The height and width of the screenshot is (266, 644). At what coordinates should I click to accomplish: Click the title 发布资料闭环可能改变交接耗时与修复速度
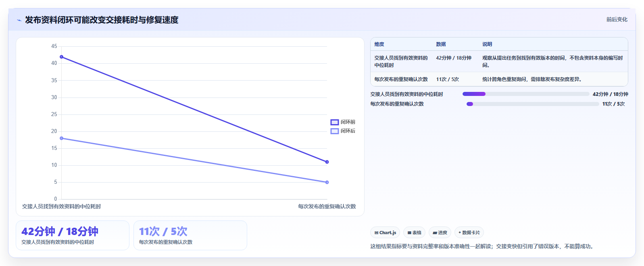pyautogui.click(x=102, y=20)
